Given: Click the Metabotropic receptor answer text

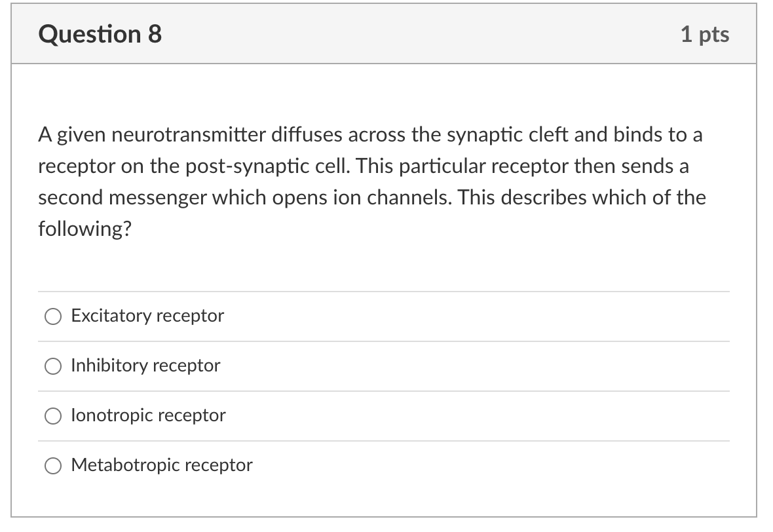Looking at the screenshot, I should pos(161,465).
